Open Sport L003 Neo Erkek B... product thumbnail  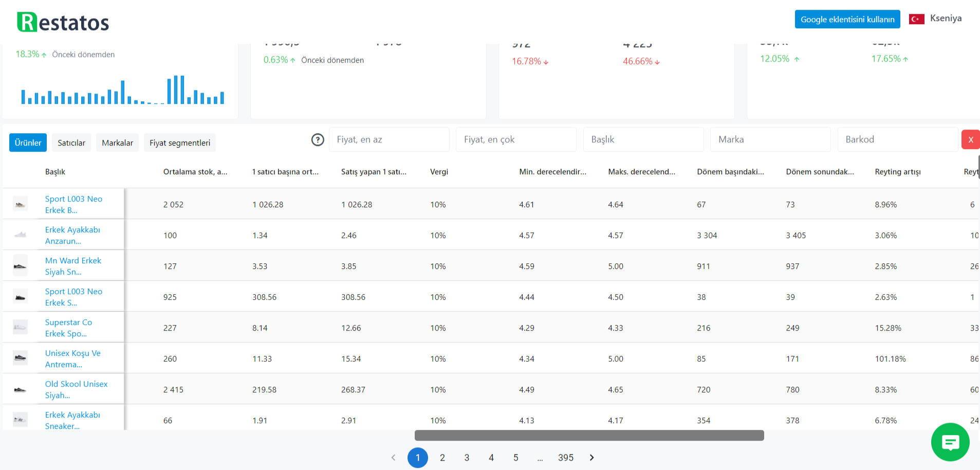pyautogui.click(x=20, y=204)
